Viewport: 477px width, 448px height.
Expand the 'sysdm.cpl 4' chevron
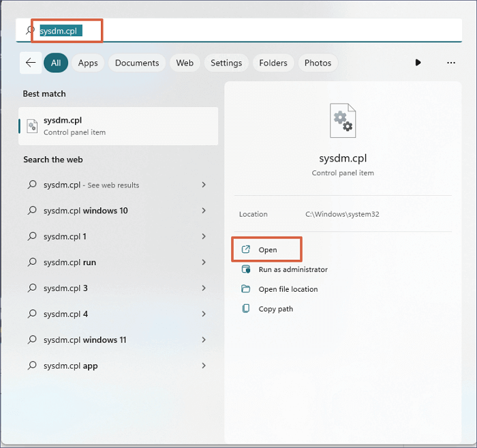point(204,314)
